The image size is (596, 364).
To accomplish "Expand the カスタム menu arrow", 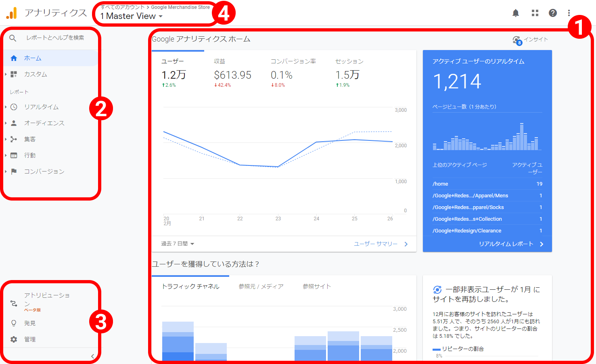I will tap(6, 74).
